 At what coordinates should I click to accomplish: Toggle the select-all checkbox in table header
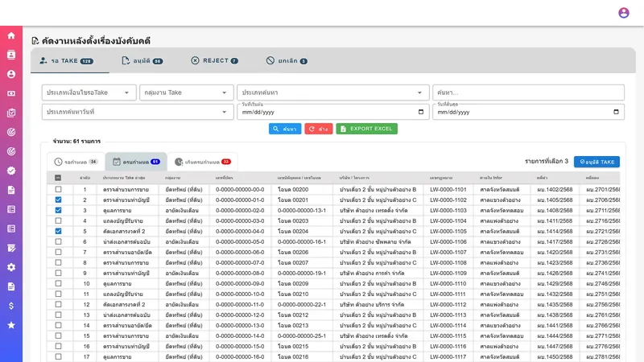[58, 178]
